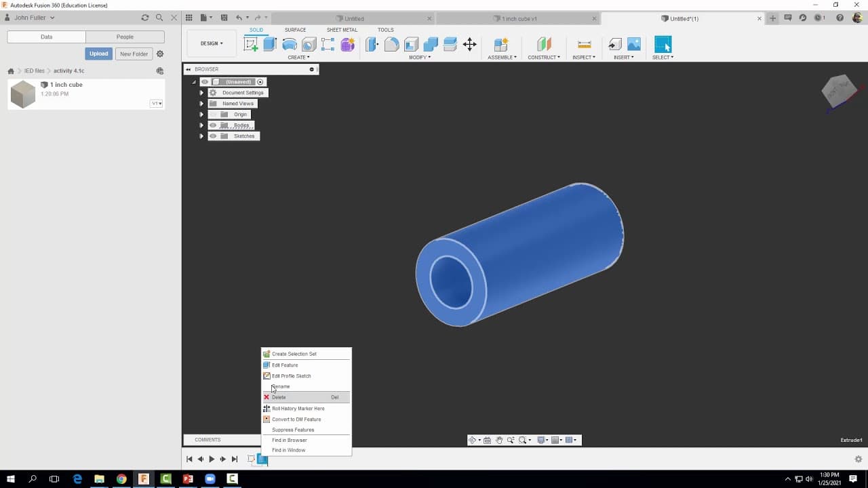
Task: Select the Press Pull tool
Action: click(372, 45)
